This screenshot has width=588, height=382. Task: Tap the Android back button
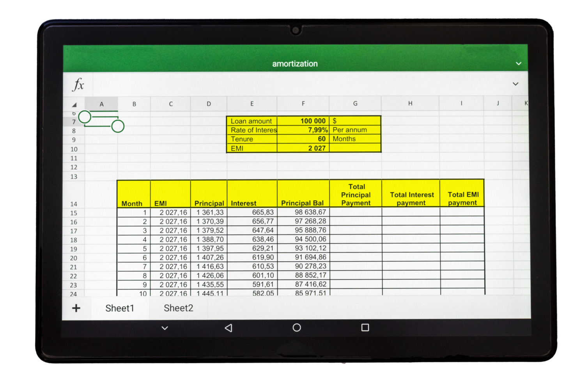228,328
